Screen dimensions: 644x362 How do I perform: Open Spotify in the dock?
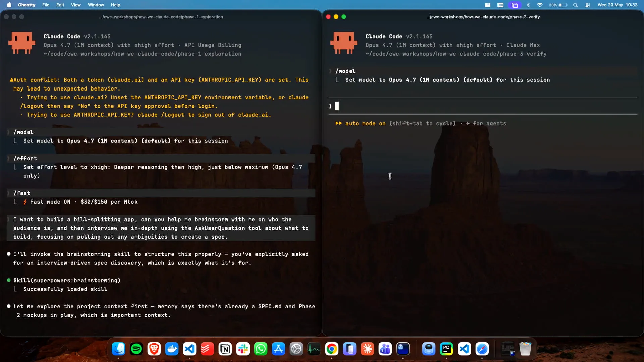coord(136,349)
